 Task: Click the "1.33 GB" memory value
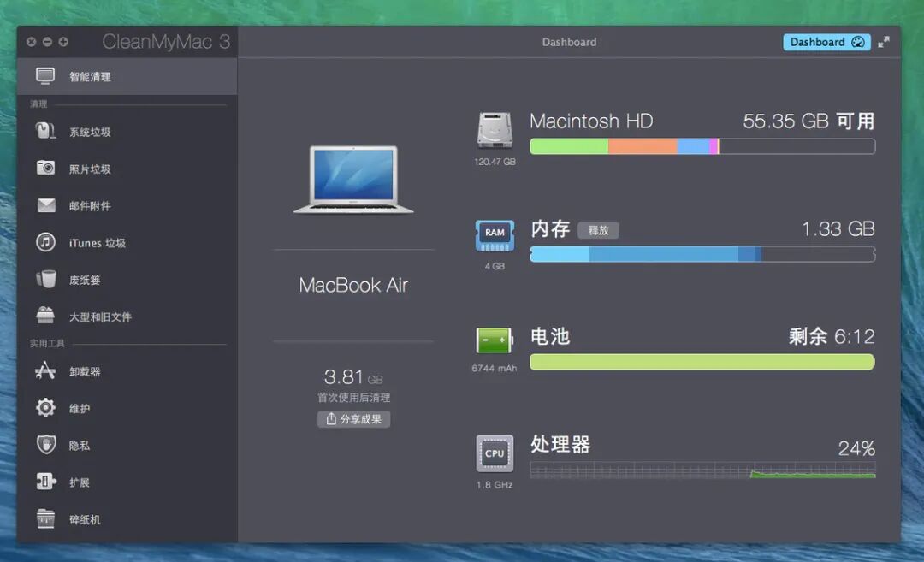point(838,229)
